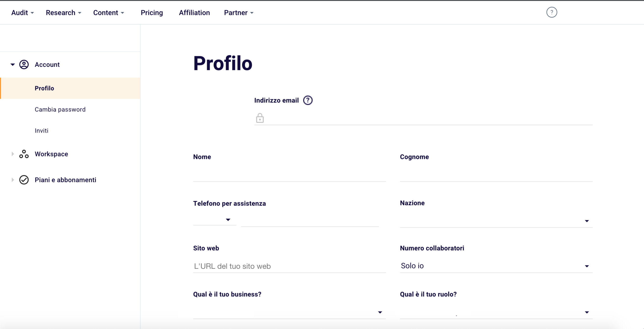Click the lock icon in email field
644x329 pixels.
coord(260,118)
